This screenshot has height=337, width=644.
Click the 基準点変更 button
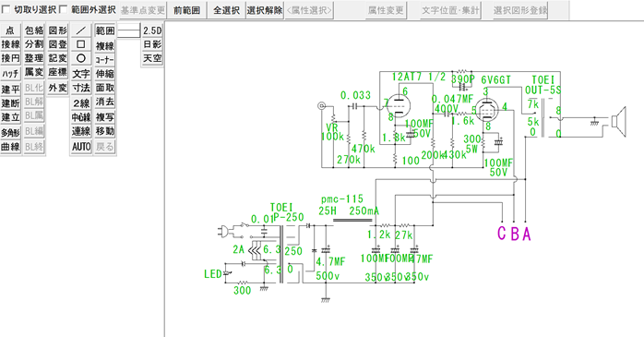coord(143,10)
